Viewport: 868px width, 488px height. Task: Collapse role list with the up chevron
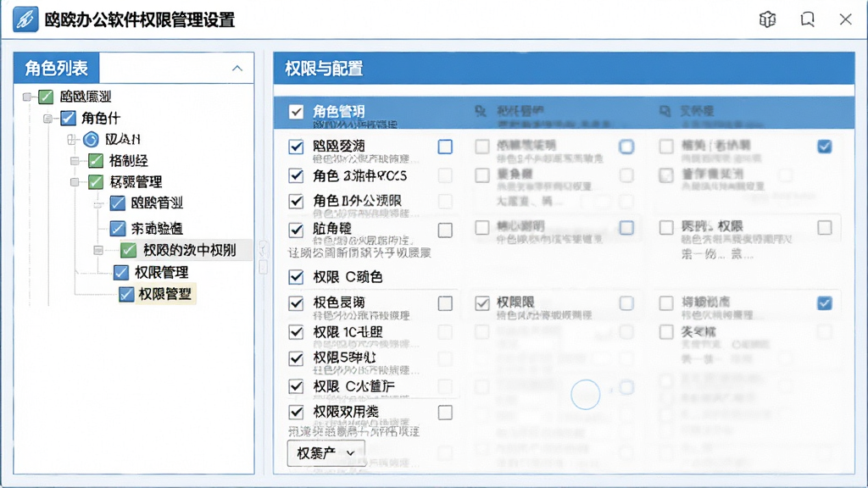pyautogui.click(x=237, y=68)
